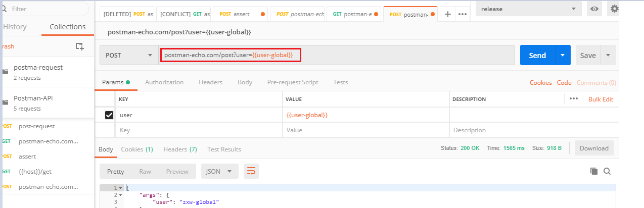Click the Save button

(588, 55)
